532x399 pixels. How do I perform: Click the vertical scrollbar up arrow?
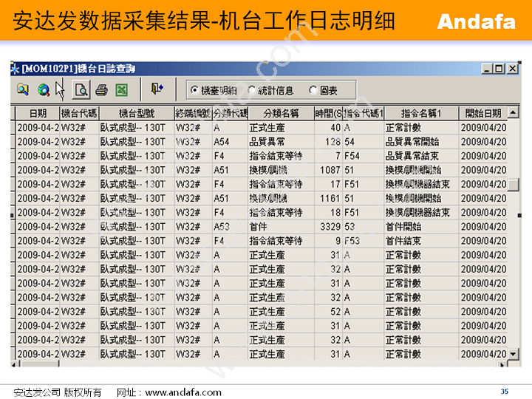[513, 112]
